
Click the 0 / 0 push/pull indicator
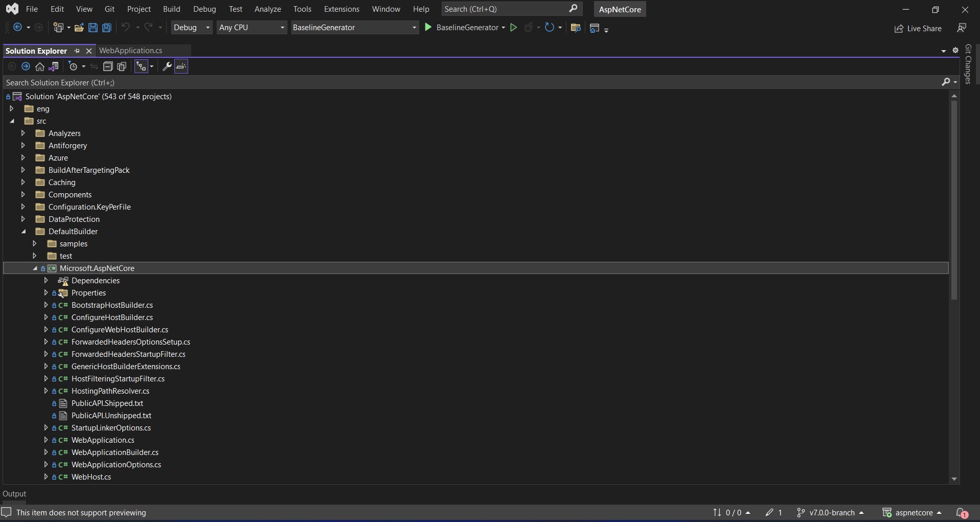(x=732, y=512)
